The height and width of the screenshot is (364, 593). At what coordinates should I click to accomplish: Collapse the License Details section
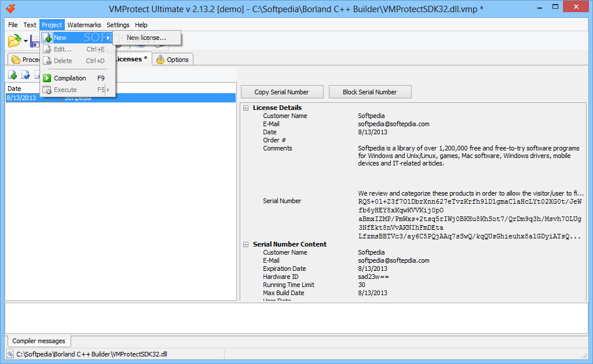[246, 108]
